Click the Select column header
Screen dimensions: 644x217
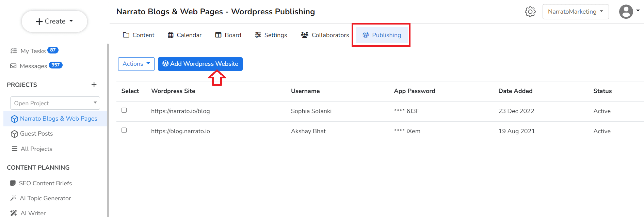pyautogui.click(x=130, y=91)
